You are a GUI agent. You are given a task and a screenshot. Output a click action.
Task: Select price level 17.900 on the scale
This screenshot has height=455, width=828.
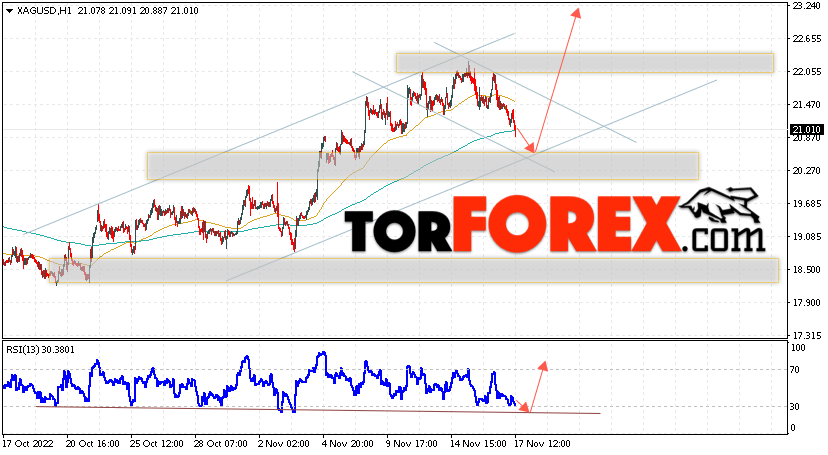click(806, 302)
